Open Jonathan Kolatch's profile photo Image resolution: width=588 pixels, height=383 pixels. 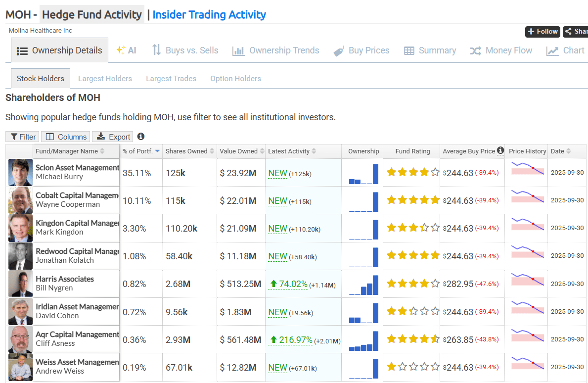pyautogui.click(x=20, y=256)
